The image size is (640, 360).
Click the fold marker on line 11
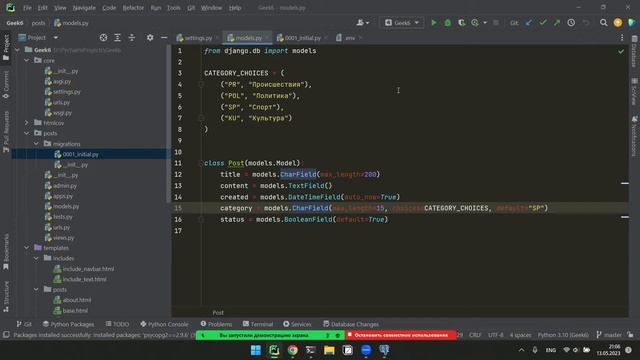click(201, 163)
